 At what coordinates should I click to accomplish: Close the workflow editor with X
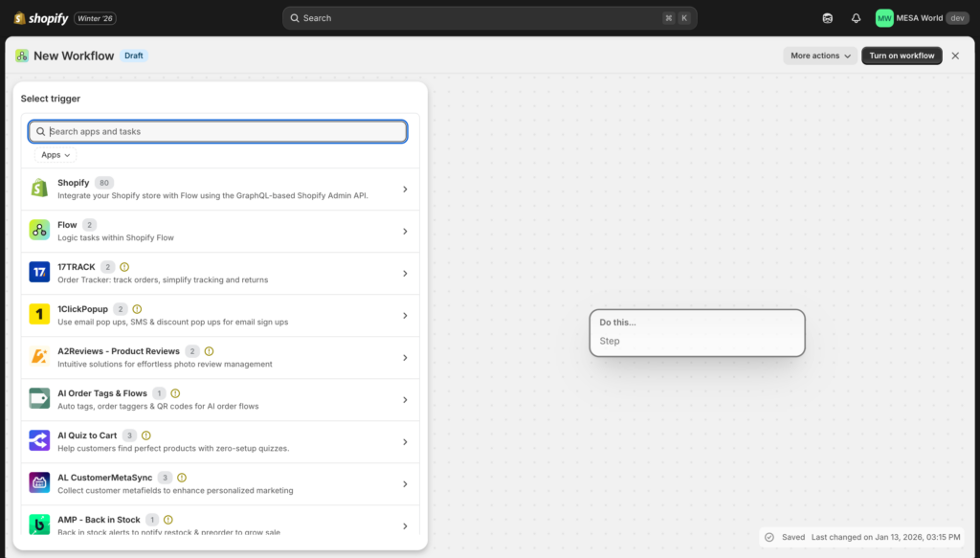coord(955,56)
